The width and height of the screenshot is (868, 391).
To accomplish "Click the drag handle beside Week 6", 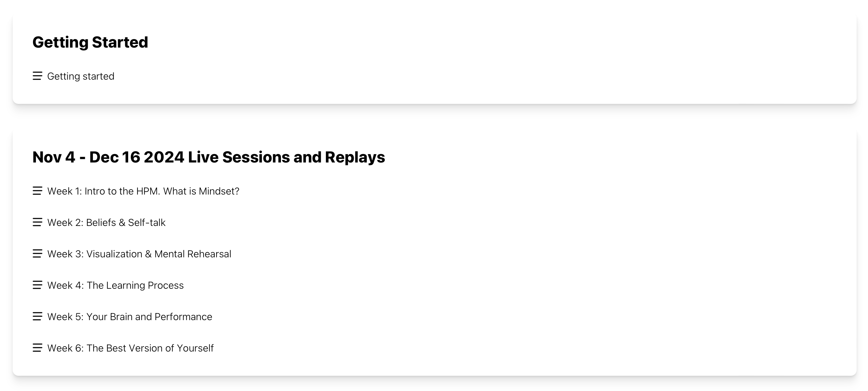I will [38, 348].
